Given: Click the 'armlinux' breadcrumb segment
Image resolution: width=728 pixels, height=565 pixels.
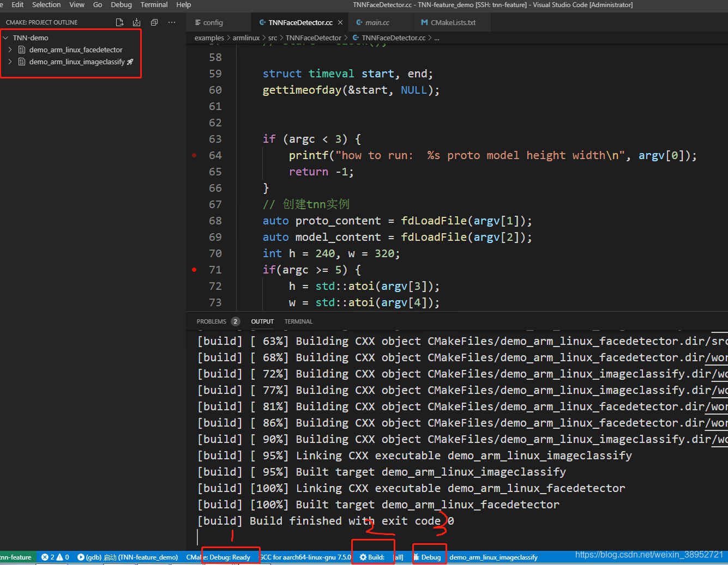Looking at the screenshot, I should pyautogui.click(x=246, y=38).
